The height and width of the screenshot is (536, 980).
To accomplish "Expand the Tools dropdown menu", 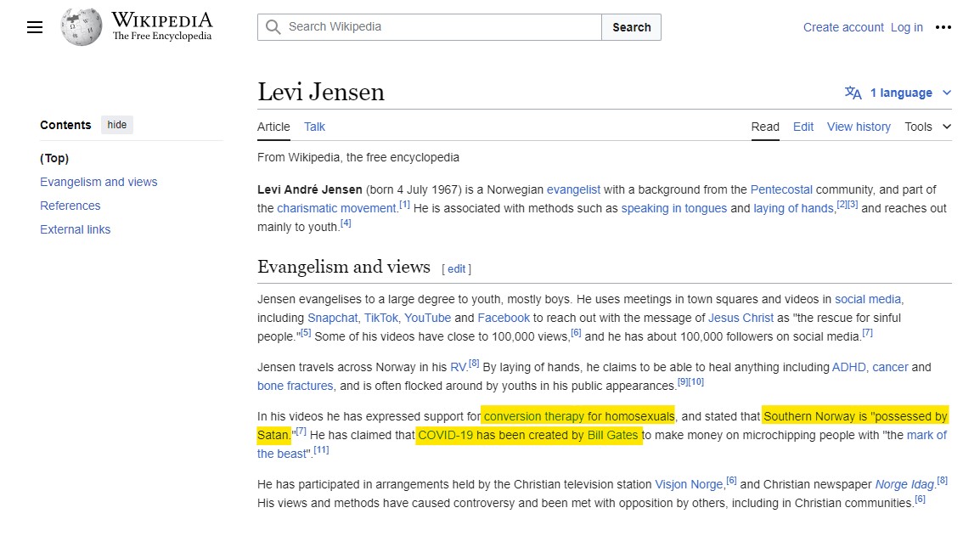I will tap(927, 127).
